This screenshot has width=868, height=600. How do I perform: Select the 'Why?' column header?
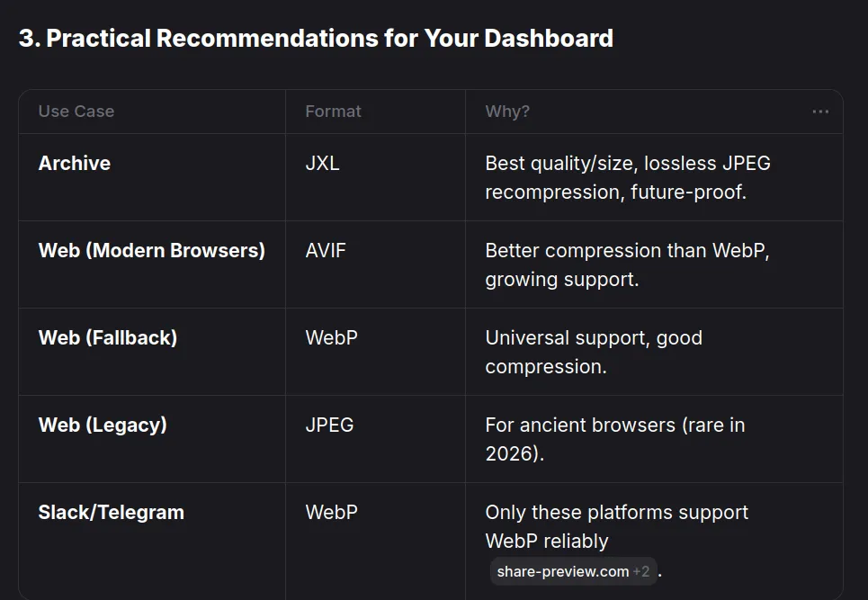[507, 112]
